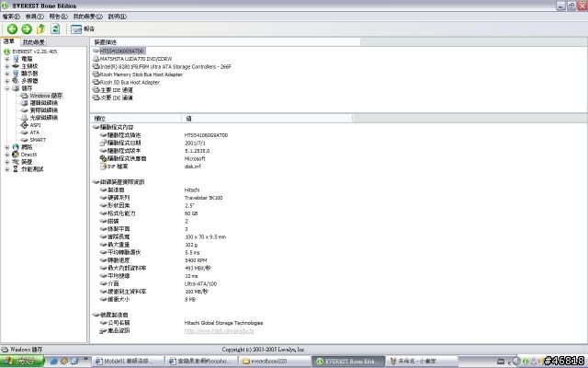
Task: Expand the Motherboard (主機板) tree node
Action: [6, 66]
